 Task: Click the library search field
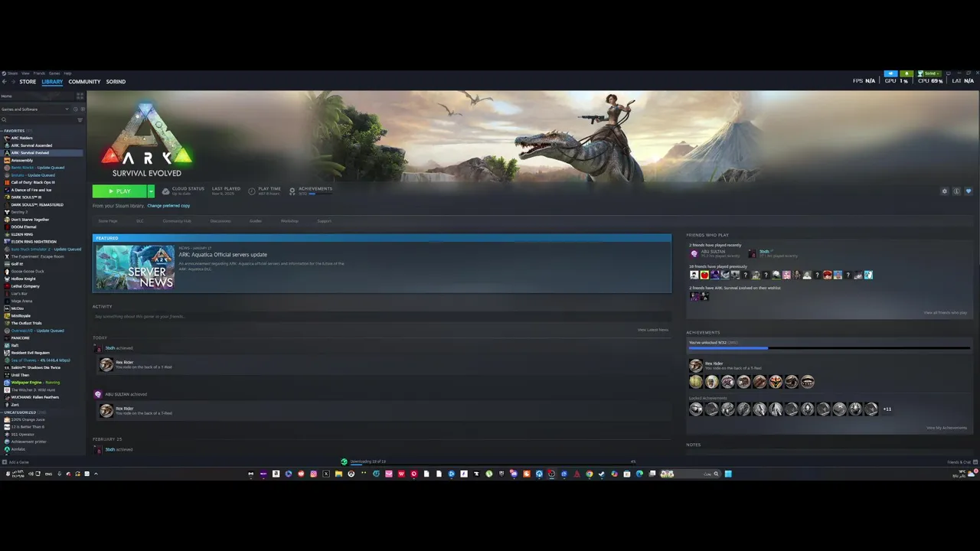(x=38, y=120)
